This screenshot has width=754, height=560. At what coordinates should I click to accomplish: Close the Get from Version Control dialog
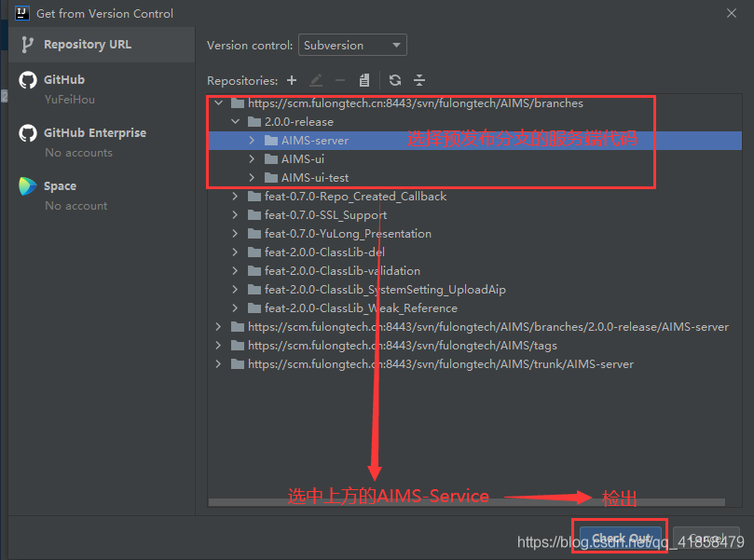coord(732,13)
